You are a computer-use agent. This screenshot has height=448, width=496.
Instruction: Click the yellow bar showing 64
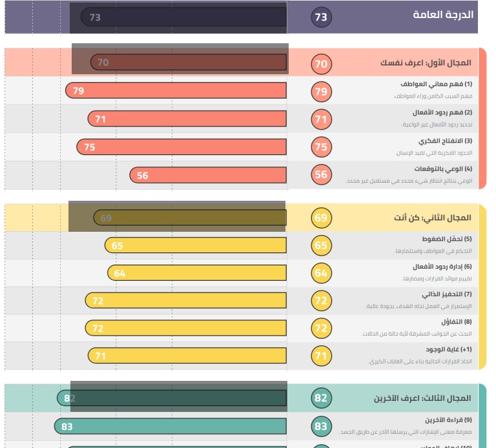[x=197, y=273]
